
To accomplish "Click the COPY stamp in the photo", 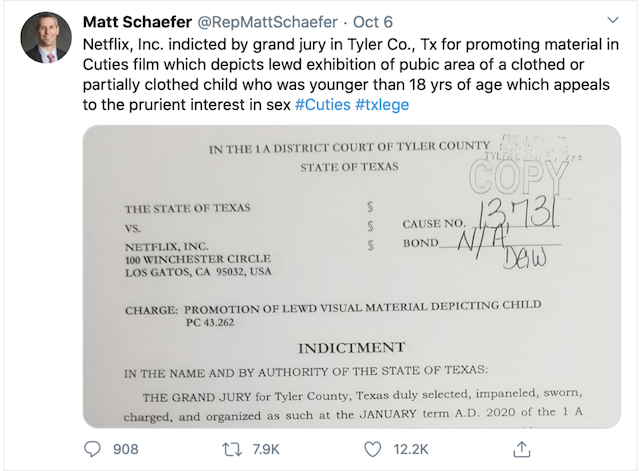I will tap(525, 178).
